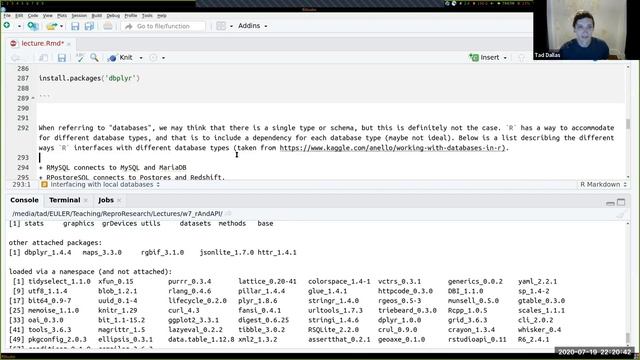640x360 pixels.
Task: Show the document in a new window
Action: [x=43, y=58]
